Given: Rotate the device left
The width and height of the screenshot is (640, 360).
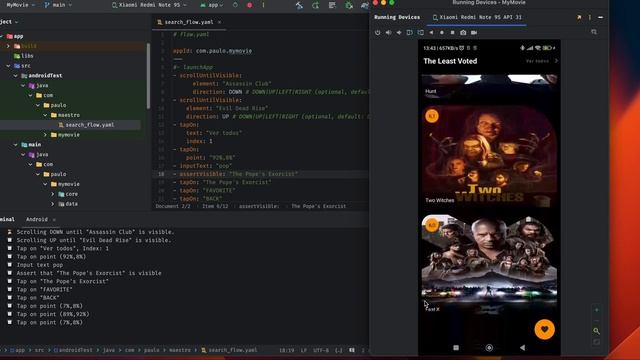Looking at the screenshot, I should (409, 32).
